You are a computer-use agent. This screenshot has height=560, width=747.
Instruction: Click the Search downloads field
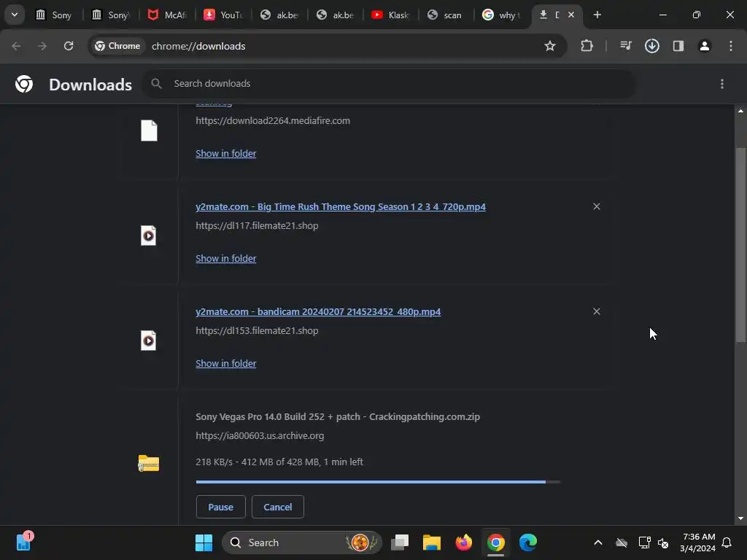[389, 83]
